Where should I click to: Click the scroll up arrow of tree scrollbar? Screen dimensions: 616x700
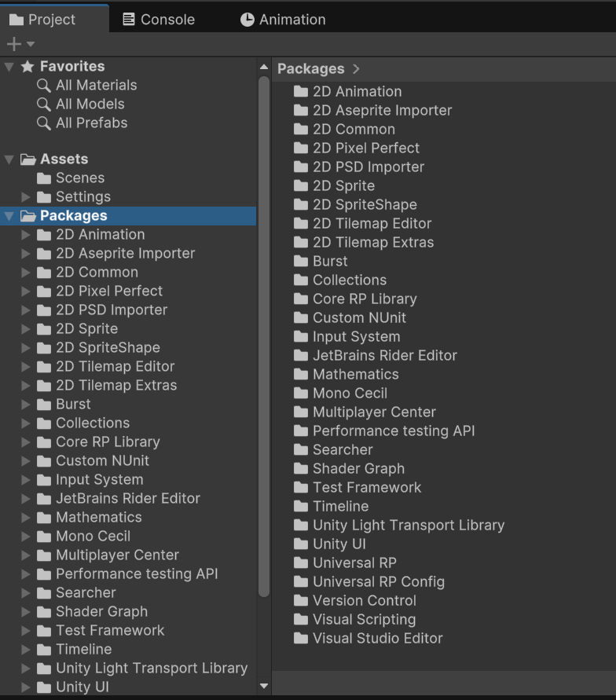264,67
